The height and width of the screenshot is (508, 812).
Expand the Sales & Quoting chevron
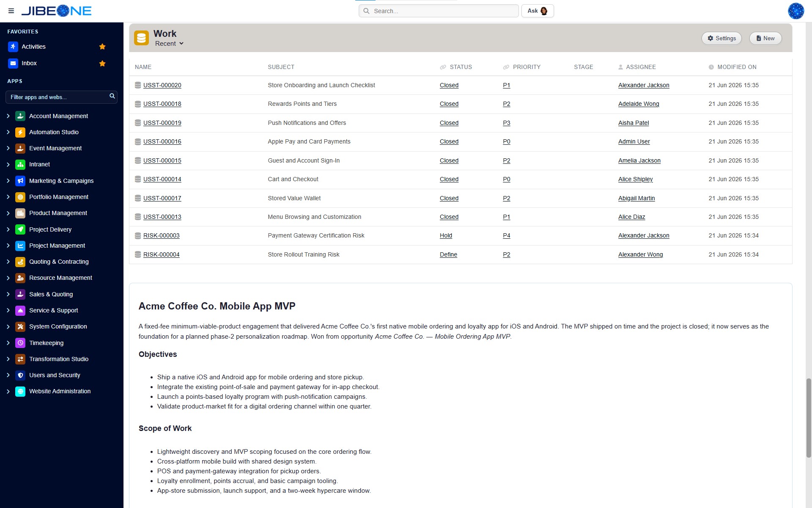(8, 294)
